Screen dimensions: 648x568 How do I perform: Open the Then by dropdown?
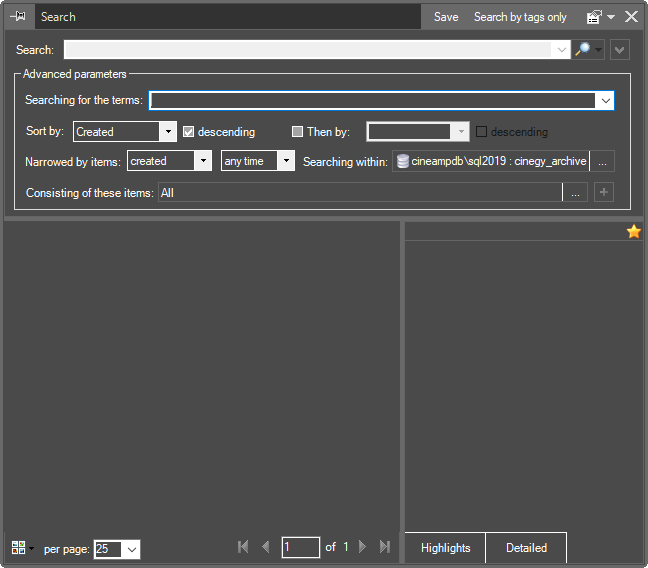461,132
